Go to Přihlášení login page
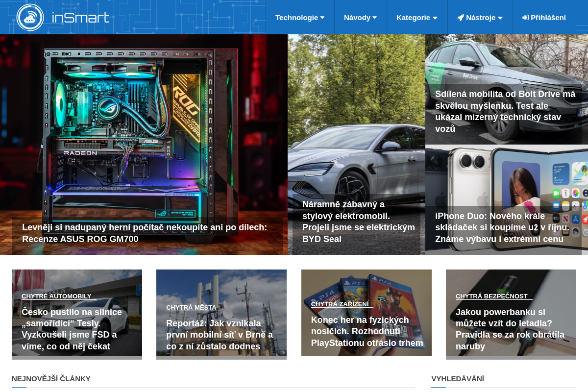The height and width of the screenshot is (392, 588). coord(544,17)
